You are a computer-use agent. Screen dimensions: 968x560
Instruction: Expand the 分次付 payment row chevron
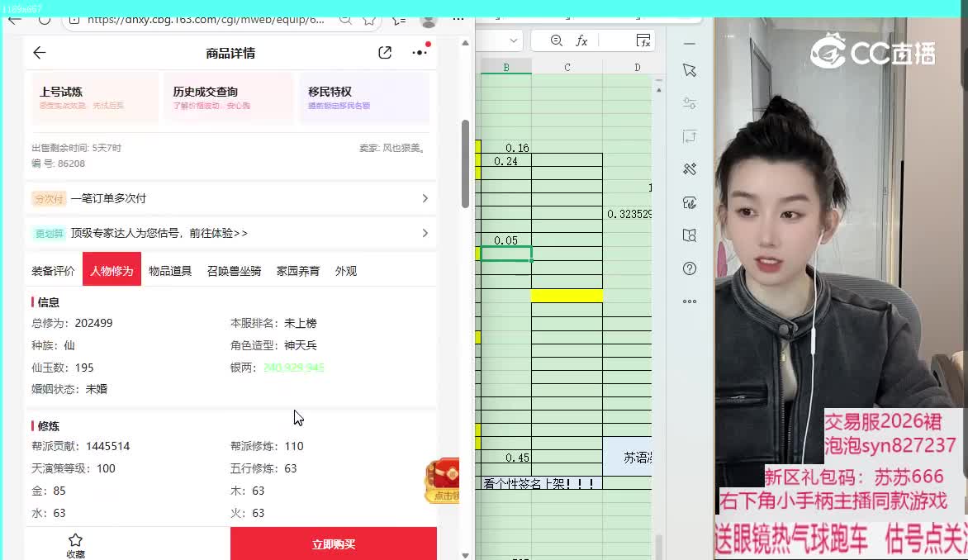coord(425,198)
